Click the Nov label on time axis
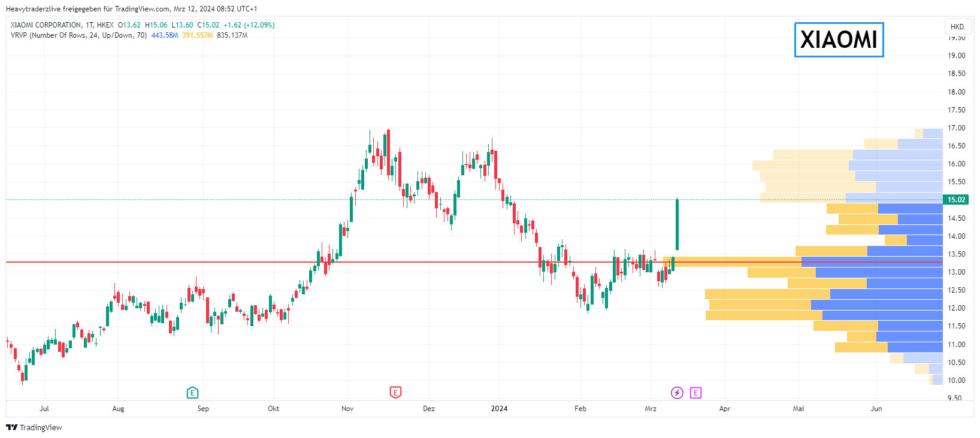The width and height of the screenshot is (980, 438). (347, 409)
